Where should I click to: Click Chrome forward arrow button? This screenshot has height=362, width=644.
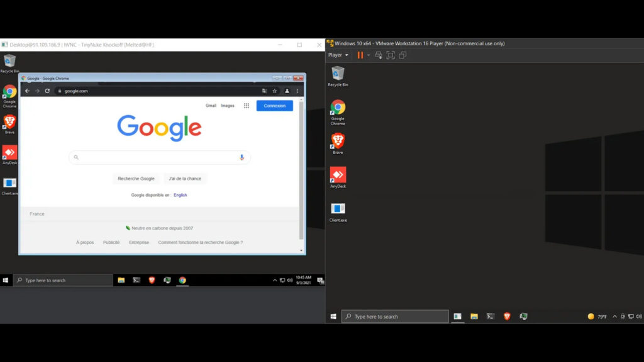coord(37,90)
